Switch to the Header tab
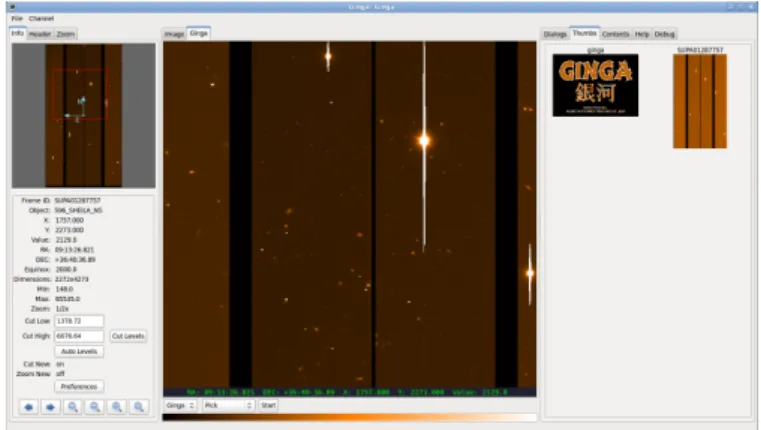Viewport: 761px width, 430px height. tap(40, 34)
